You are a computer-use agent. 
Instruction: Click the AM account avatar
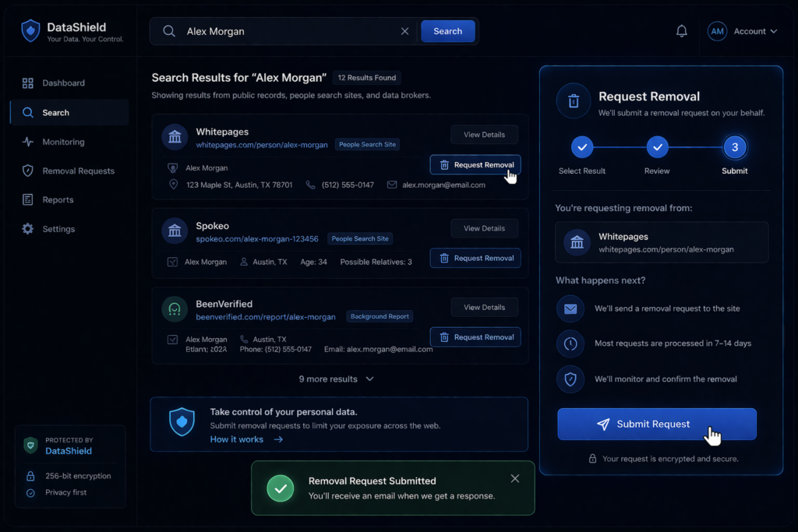click(x=716, y=31)
